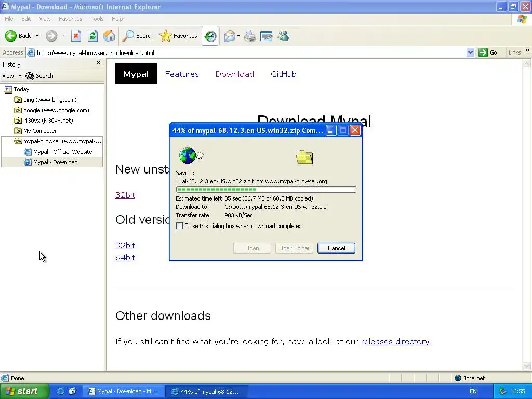This screenshot has height=399, width=532.
Task: Refresh the page with the Refresh icon
Action: click(x=92, y=36)
